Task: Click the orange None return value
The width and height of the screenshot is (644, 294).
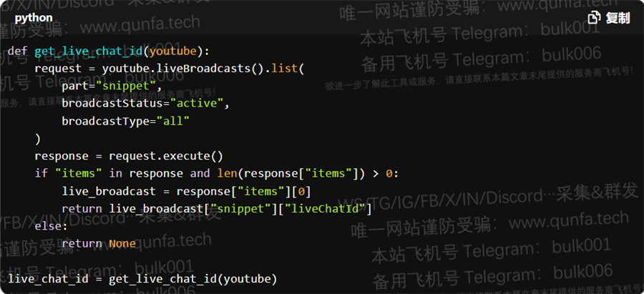Action: (x=122, y=243)
